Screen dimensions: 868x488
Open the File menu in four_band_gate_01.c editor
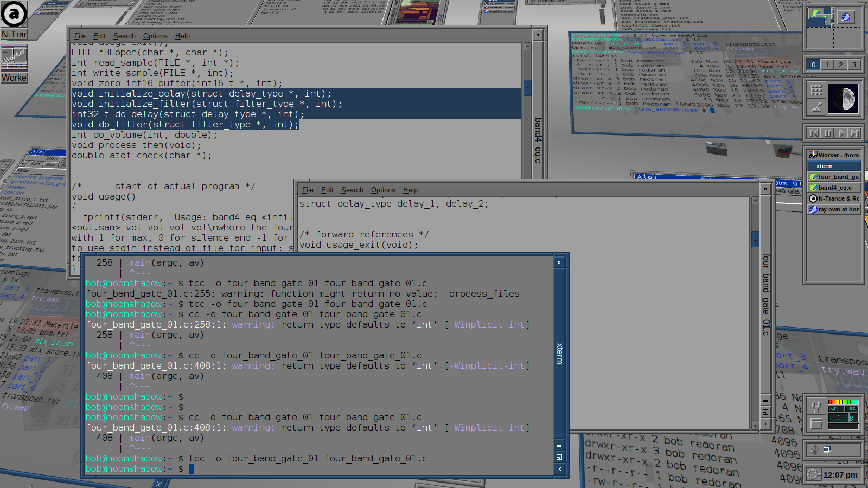(x=308, y=190)
